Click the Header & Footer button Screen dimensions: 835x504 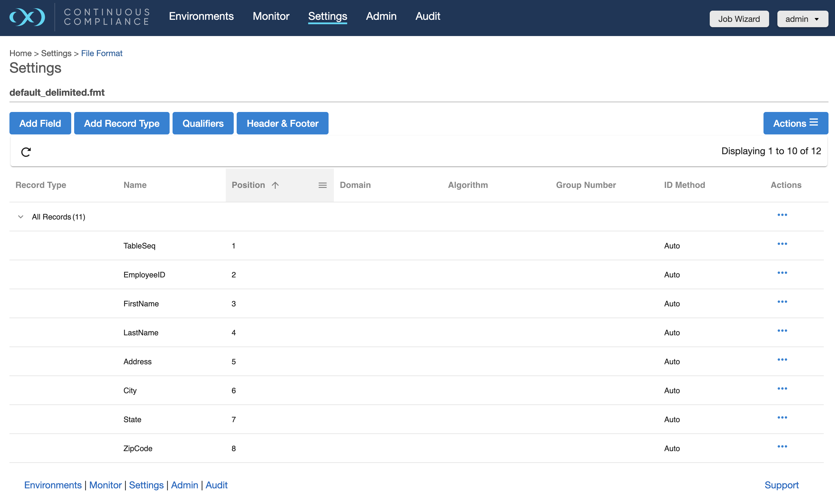pos(282,123)
